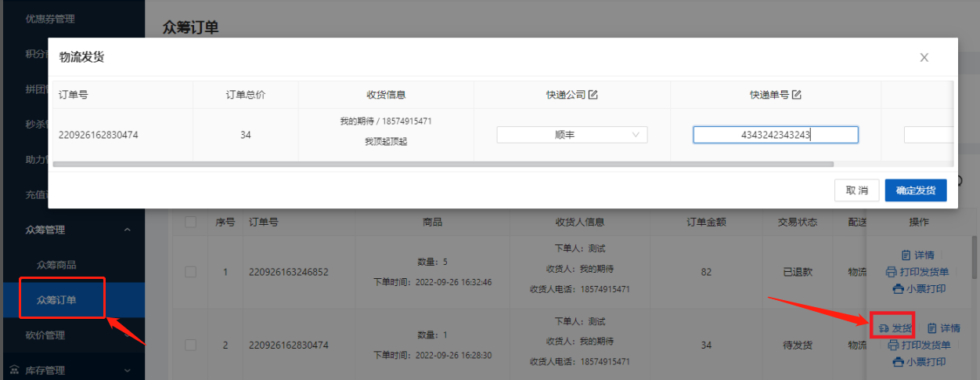Check the checkbox for order row 2
This screenshot has width=980, height=380.
191,345
